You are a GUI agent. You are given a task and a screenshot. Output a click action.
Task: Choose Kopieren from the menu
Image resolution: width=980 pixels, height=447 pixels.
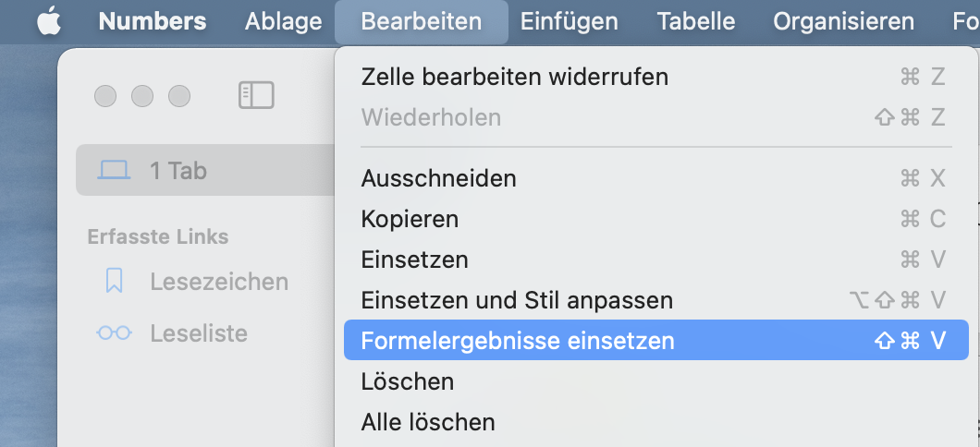(410, 219)
